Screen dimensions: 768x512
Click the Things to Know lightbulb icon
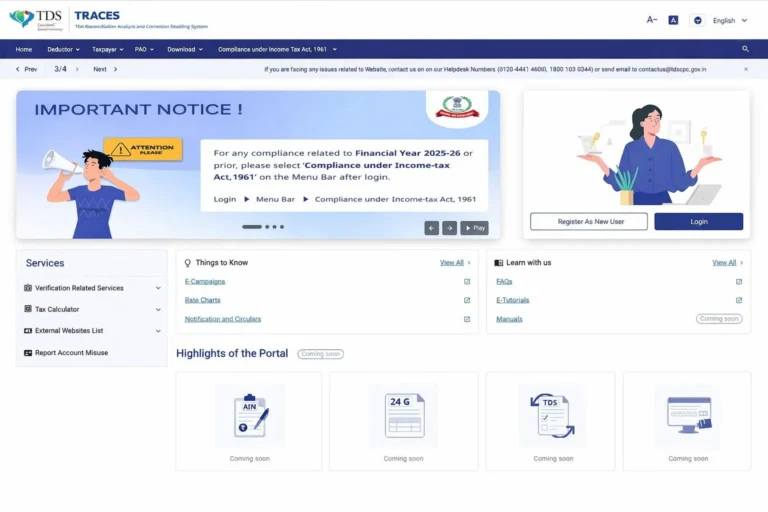pos(188,263)
